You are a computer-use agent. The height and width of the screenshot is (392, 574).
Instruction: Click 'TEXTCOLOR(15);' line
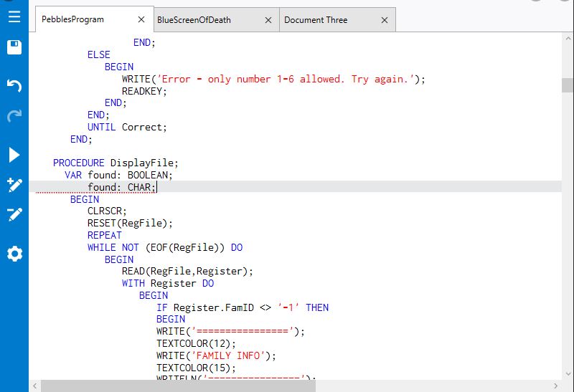(x=196, y=368)
